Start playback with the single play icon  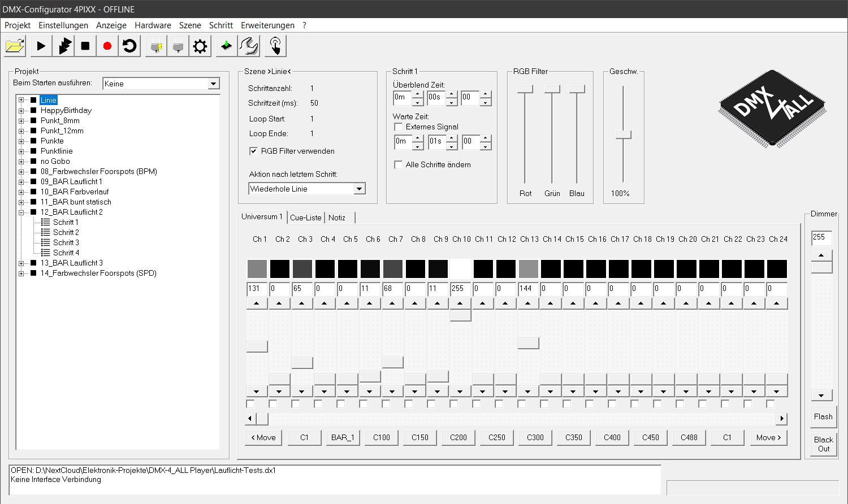pyautogui.click(x=41, y=46)
